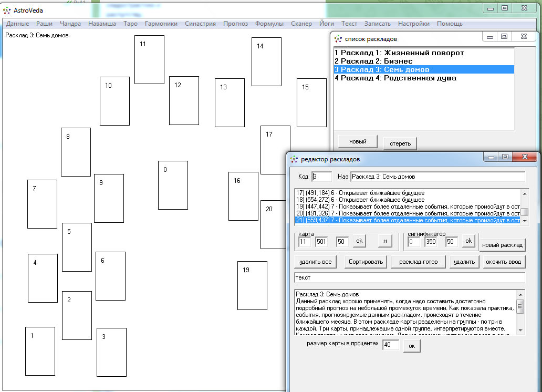Focus the Наз spread name field
The height and width of the screenshot is (392, 542).
437,177
